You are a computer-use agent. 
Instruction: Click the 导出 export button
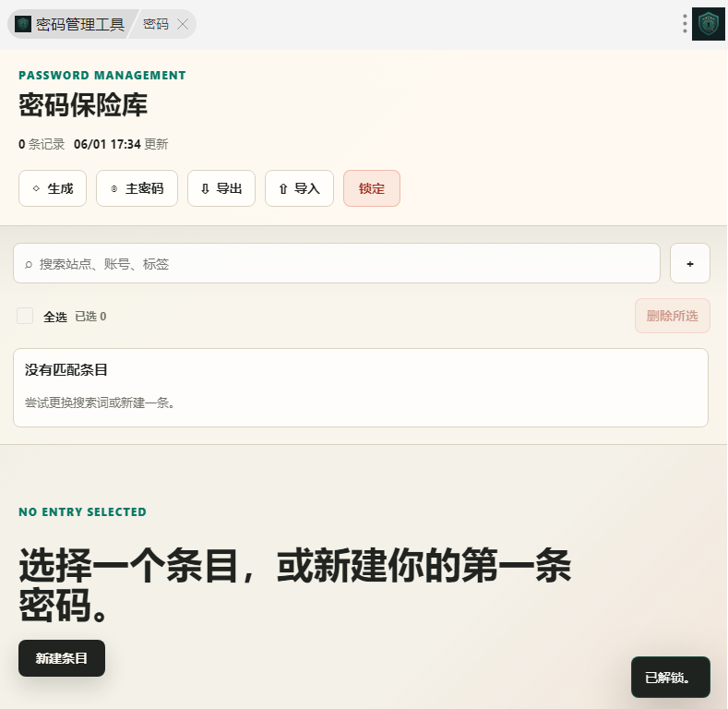point(221,188)
